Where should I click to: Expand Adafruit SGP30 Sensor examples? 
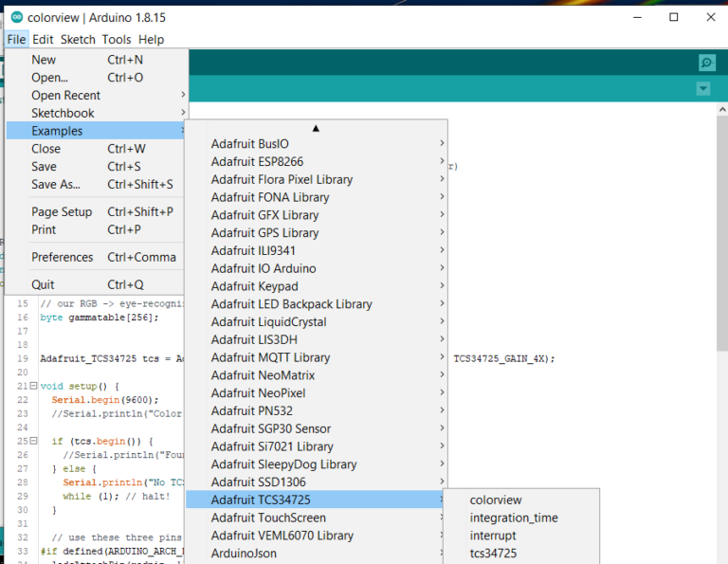317,428
